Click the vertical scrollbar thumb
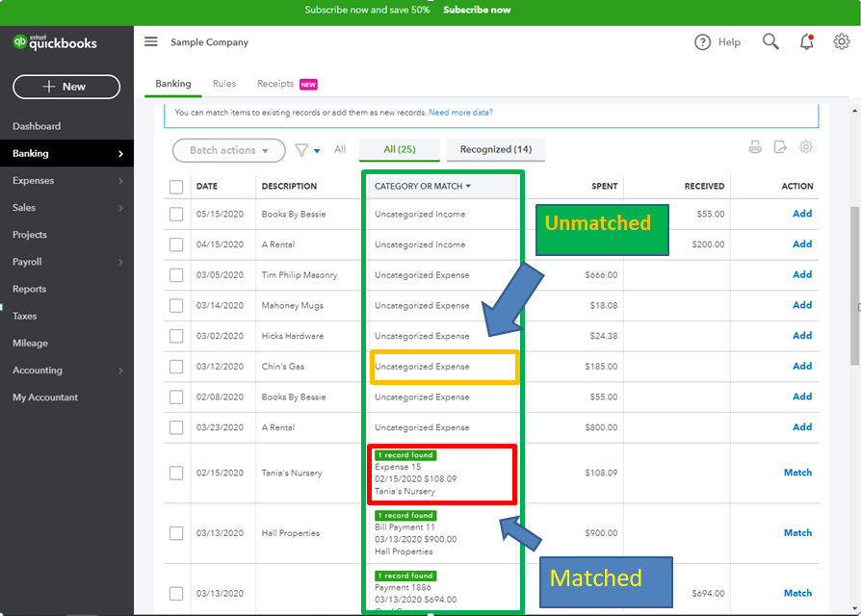Screen dimensions: 861x616 (x=854, y=285)
